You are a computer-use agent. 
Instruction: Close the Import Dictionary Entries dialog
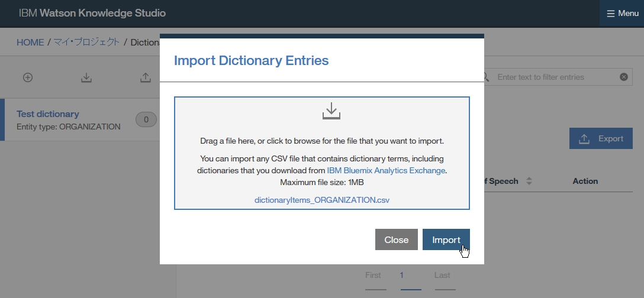(x=396, y=239)
